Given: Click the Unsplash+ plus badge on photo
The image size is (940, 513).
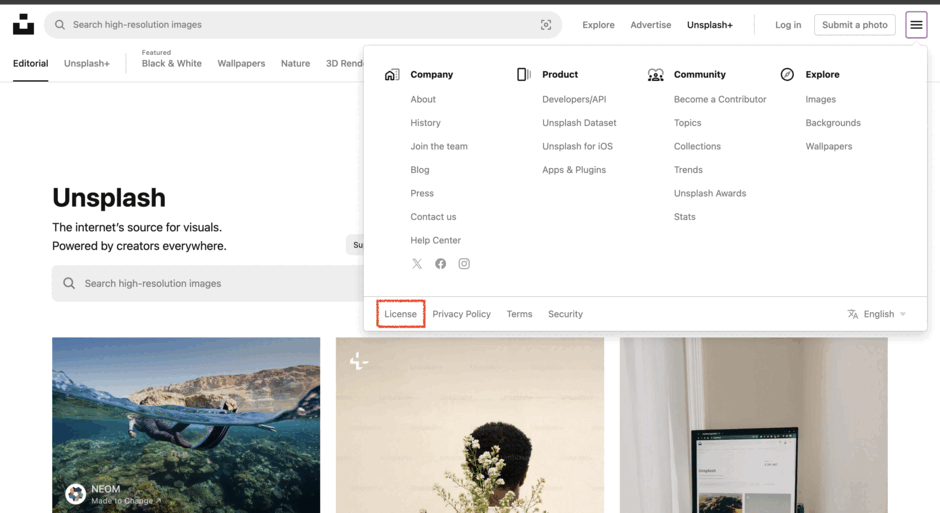Looking at the screenshot, I should pyautogui.click(x=358, y=361).
